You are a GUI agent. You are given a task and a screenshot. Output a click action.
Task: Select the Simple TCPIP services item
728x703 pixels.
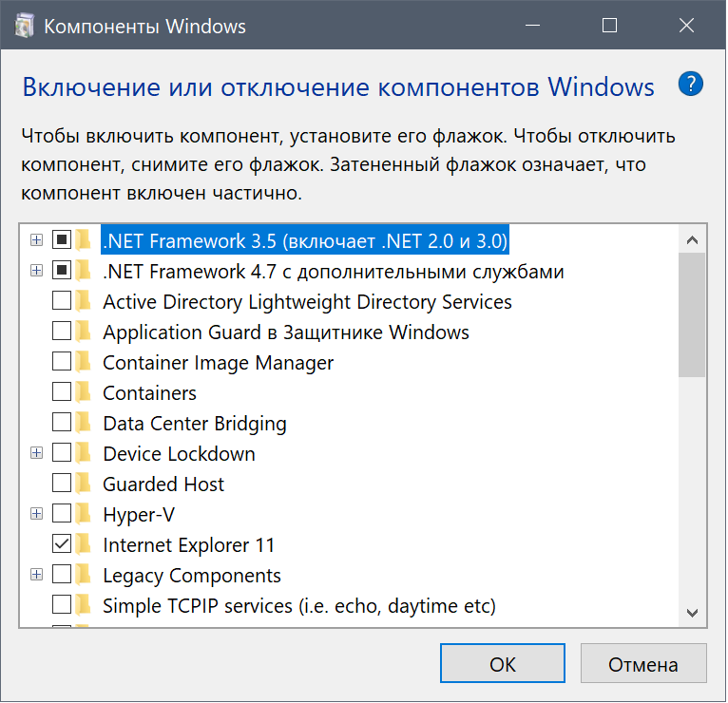pos(298,605)
